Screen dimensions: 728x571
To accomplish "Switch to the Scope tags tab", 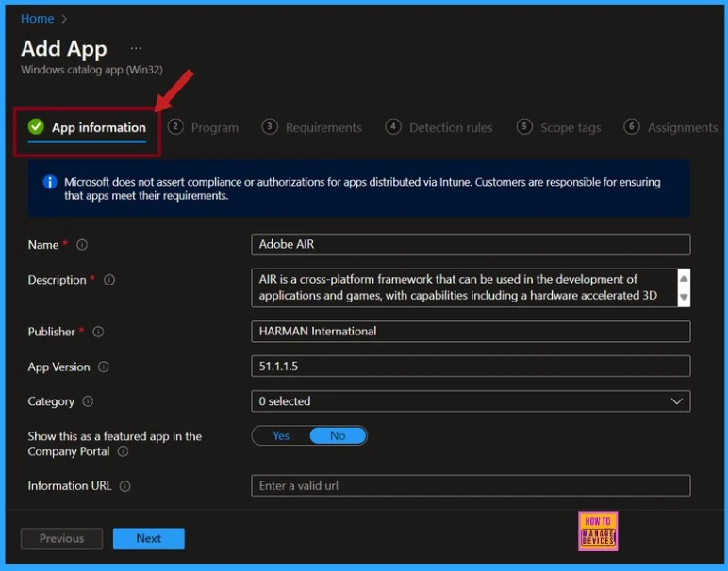I will pos(558,127).
